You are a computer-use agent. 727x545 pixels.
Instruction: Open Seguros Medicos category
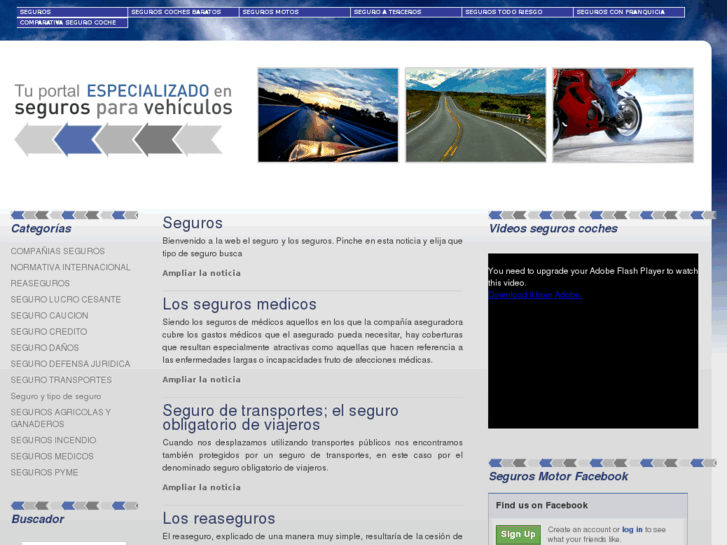coord(52,456)
